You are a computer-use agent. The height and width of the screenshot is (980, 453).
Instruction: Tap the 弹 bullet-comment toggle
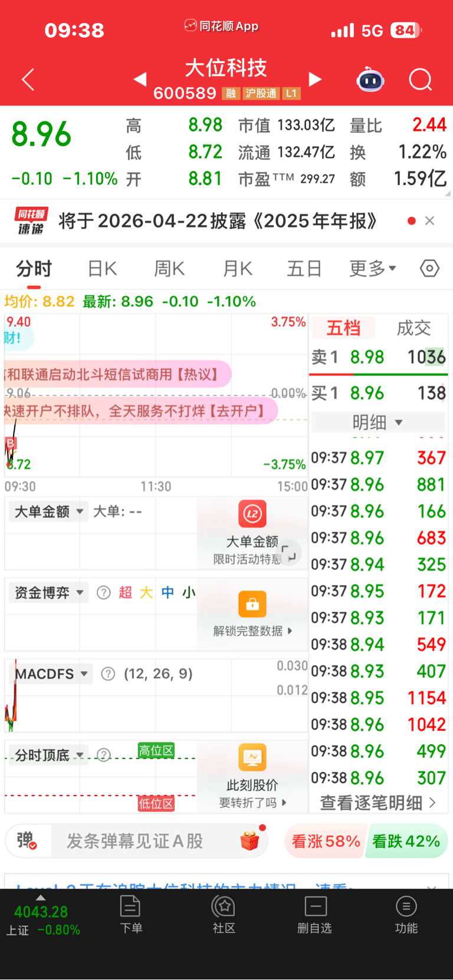(x=27, y=840)
